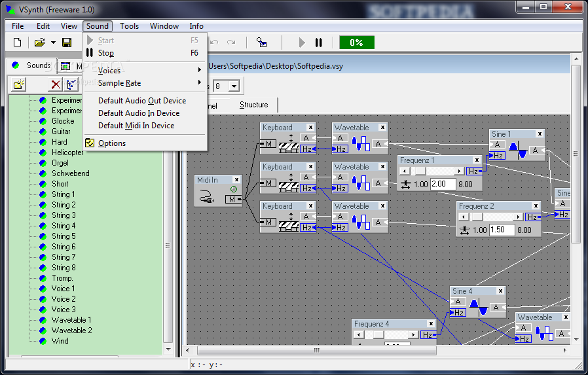This screenshot has width=588, height=375.
Task: Expand the Sample Rate submenu
Action: (145, 83)
